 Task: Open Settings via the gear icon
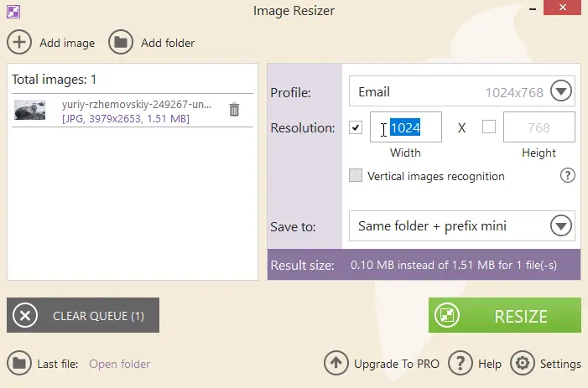coord(523,363)
